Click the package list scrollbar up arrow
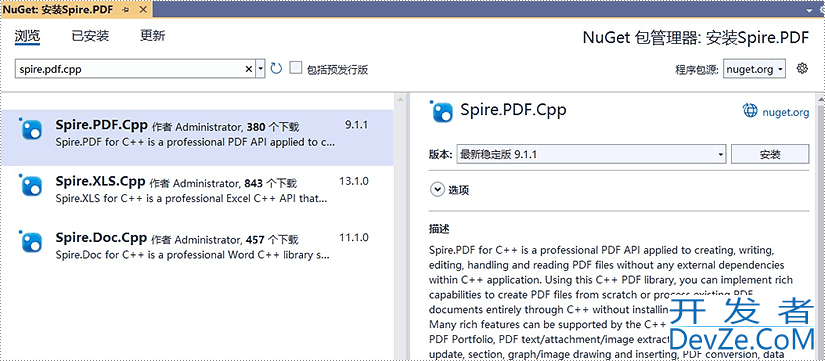825x361 pixels. (400, 99)
